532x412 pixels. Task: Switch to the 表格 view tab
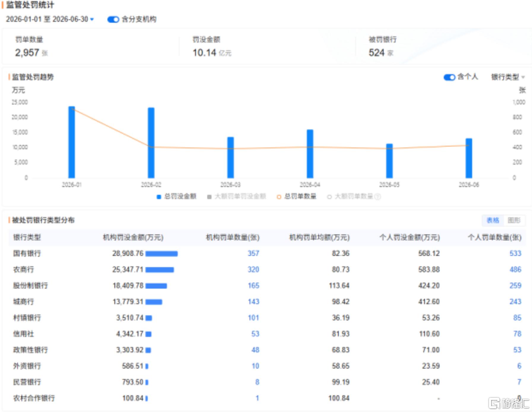pyautogui.click(x=493, y=220)
